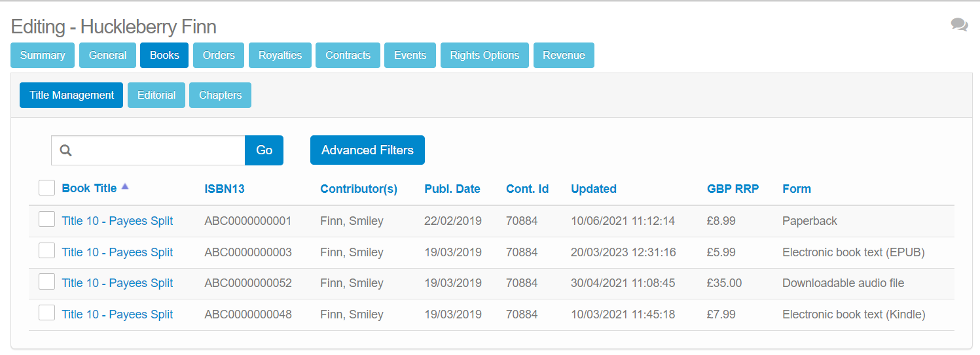
Task: Click the Go search button
Action: pos(264,150)
